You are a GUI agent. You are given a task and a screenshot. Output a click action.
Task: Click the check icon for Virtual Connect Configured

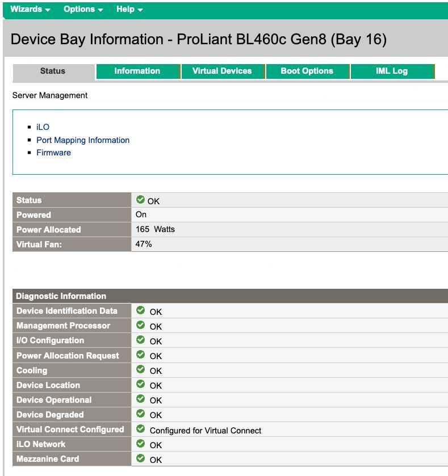pos(140,429)
